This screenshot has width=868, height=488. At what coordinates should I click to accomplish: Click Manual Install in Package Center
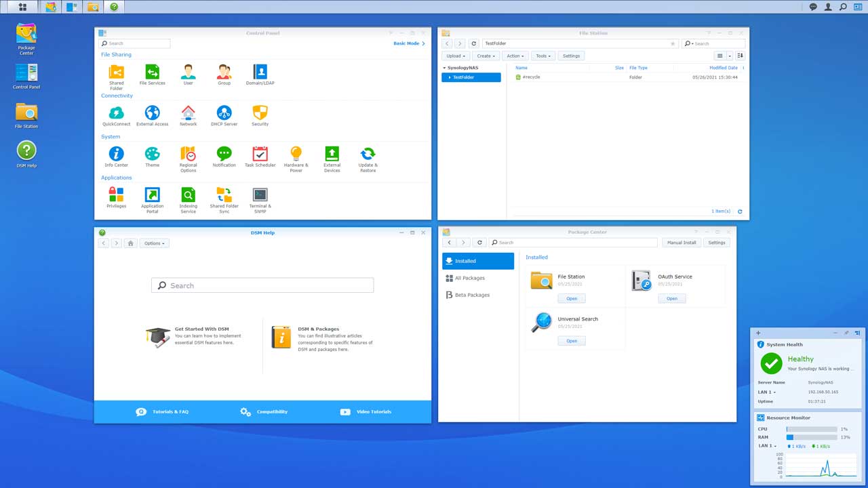[682, 243]
